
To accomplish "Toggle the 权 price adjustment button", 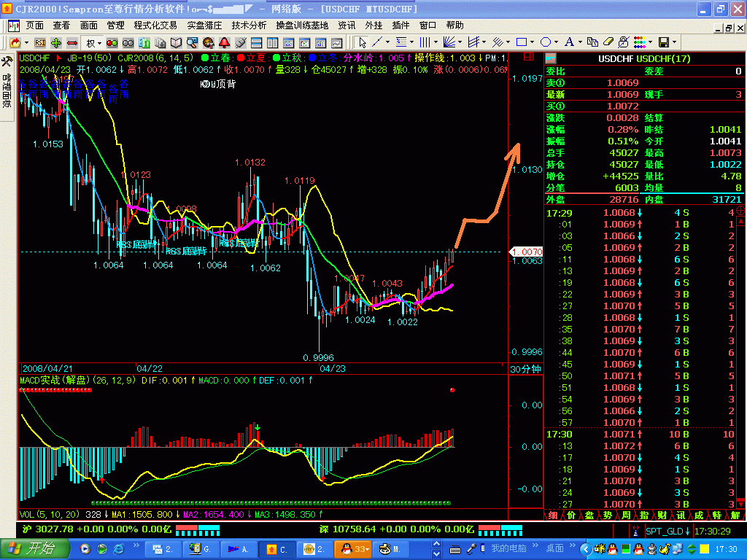I will pyautogui.click(x=90, y=42).
